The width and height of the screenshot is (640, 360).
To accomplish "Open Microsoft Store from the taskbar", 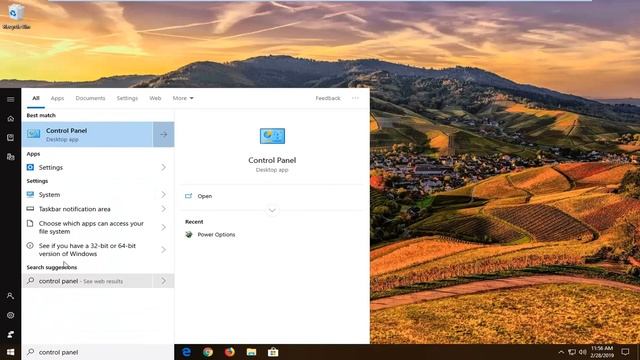I will pyautogui.click(x=273, y=352).
